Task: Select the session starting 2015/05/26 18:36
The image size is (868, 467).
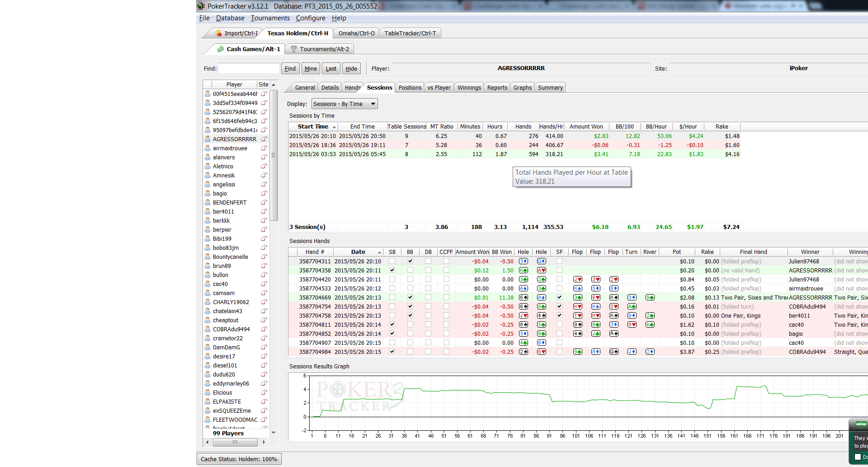Action: (x=514, y=145)
